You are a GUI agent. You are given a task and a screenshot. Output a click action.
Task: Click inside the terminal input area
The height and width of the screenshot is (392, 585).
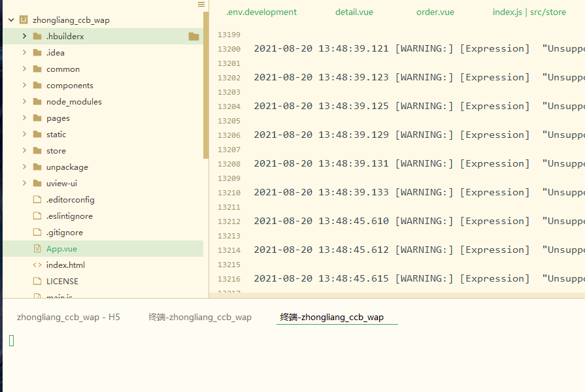pyautogui.click(x=294, y=359)
